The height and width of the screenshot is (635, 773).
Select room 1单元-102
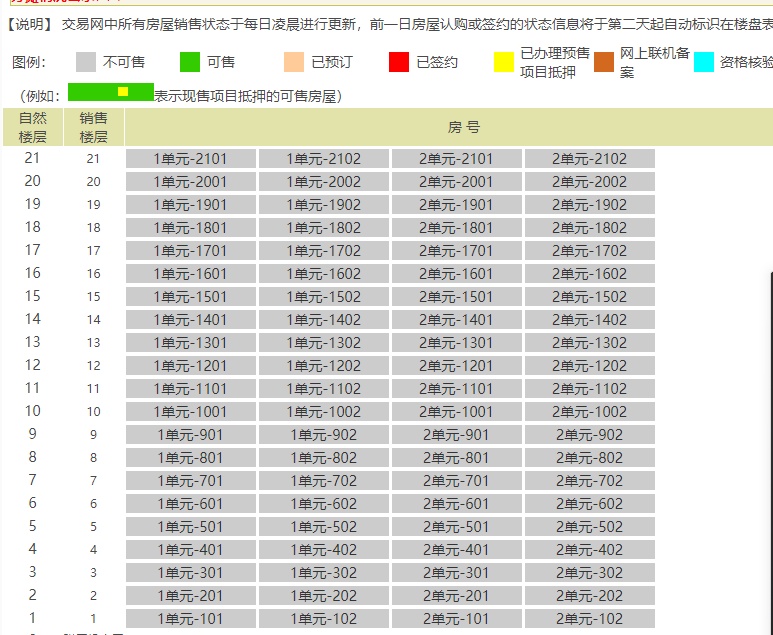[324, 619]
